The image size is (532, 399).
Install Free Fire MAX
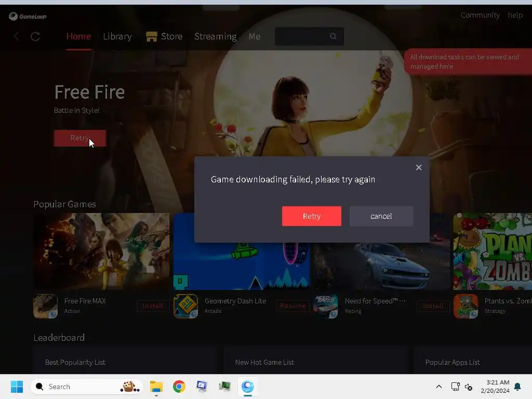point(153,306)
